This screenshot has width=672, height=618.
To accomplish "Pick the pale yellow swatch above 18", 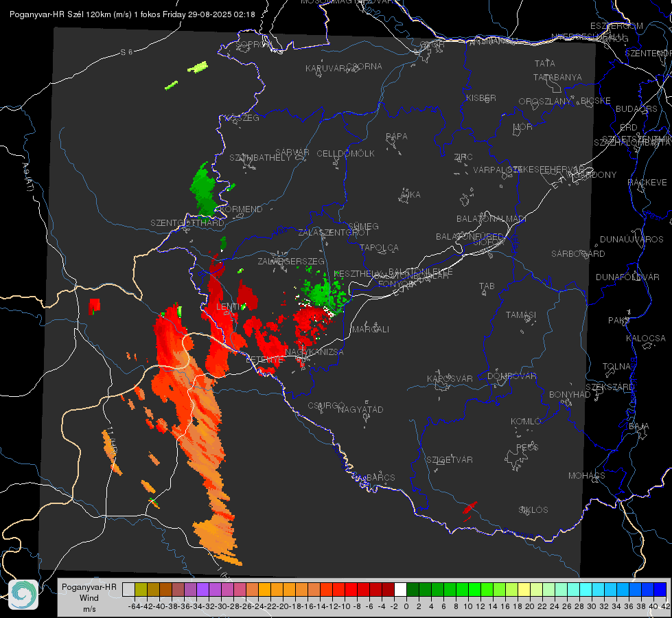I will point(524,589).
